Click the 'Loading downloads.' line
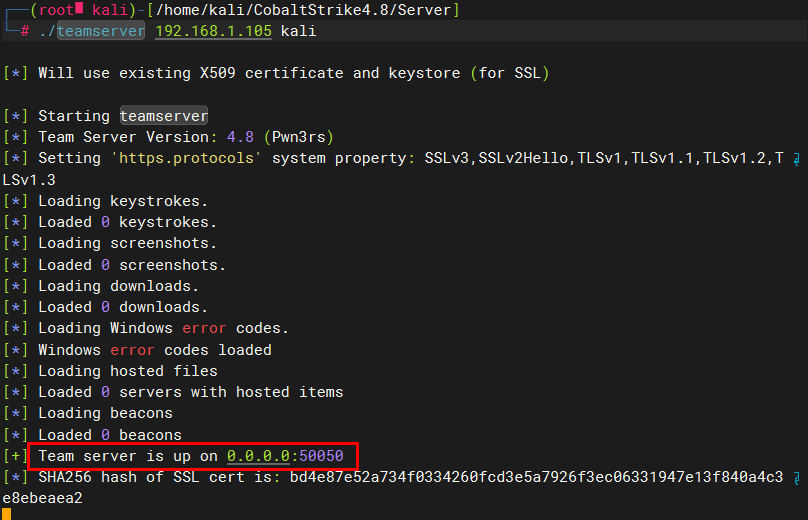 [x=101, y=286]
